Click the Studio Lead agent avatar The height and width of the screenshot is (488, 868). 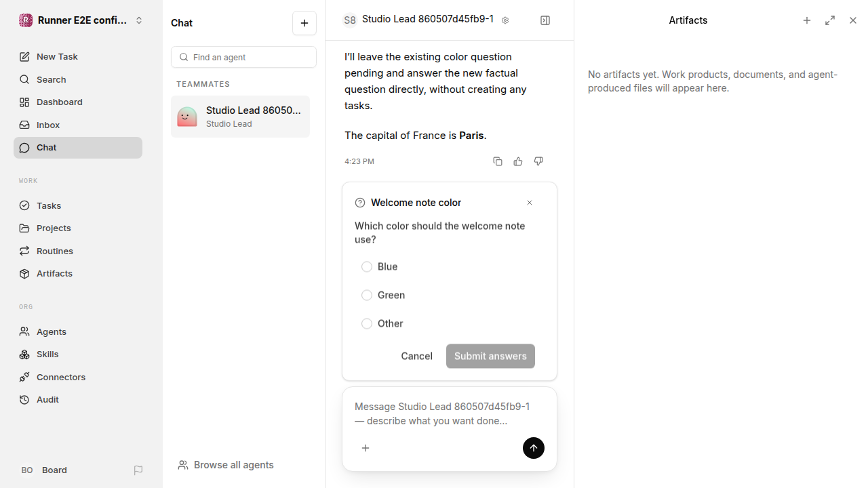pyautogui.click(x=187, y=117)
